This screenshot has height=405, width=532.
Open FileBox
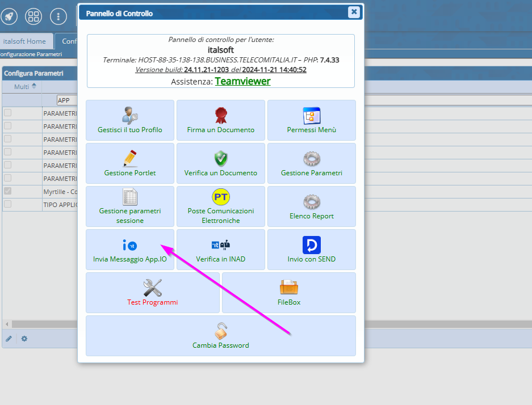point(288,293)
